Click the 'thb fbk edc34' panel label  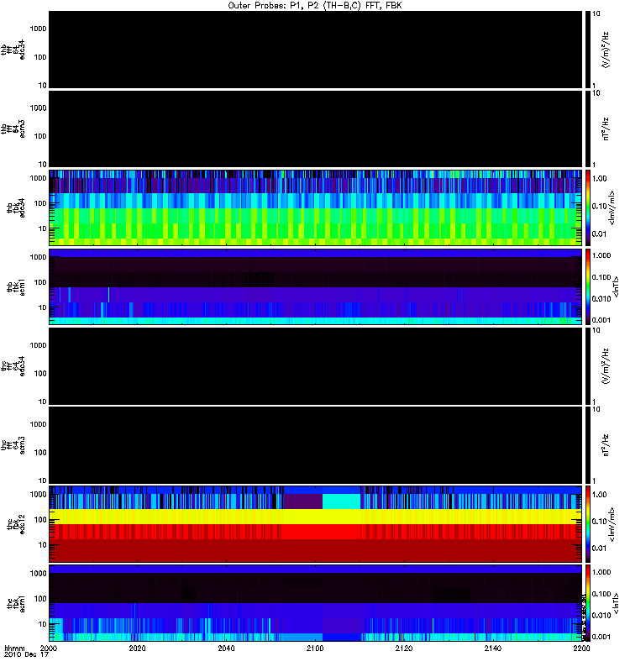tap(16, 207)
